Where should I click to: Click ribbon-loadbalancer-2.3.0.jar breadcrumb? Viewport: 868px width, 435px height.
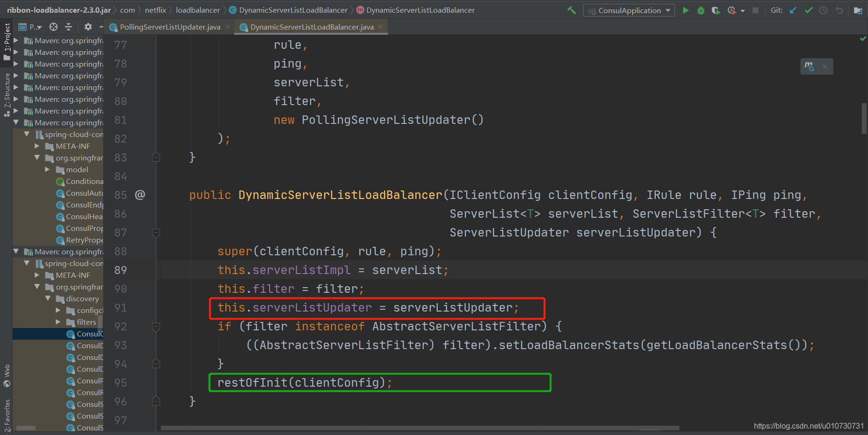point(59,10)
